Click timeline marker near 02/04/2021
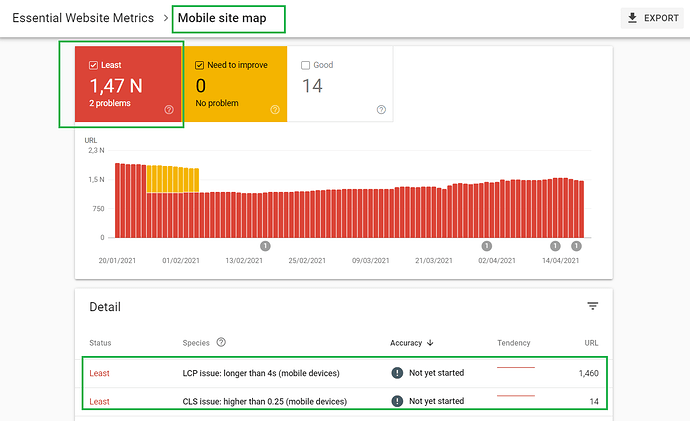The width and height of the screenshot is (690, 421). [486, 246]
